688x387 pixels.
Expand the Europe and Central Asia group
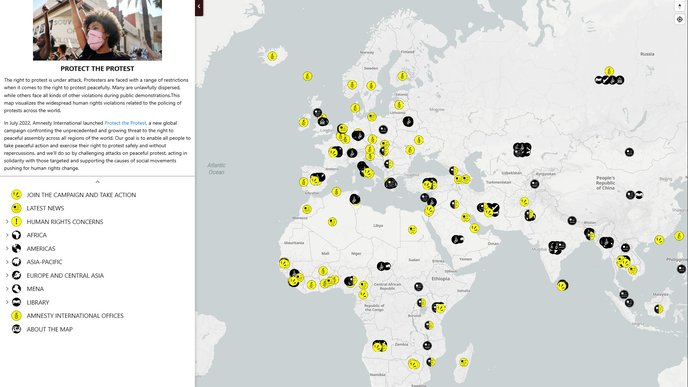tap(7, 276)
